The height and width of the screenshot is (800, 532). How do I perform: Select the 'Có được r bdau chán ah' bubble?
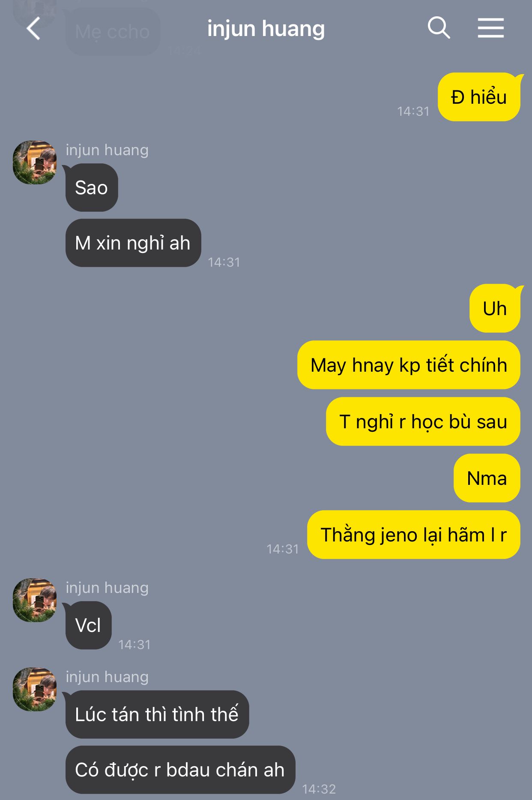point(180,770)
